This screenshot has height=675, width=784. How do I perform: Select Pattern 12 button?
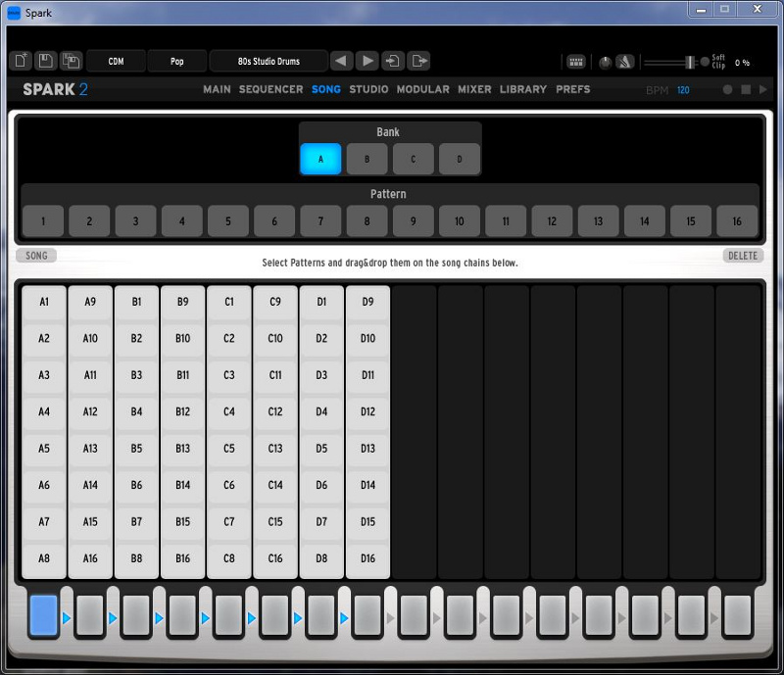[x=552, y=221]
